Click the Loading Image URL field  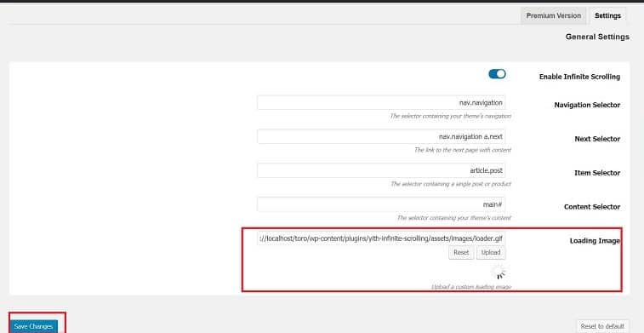coord(381,238)
